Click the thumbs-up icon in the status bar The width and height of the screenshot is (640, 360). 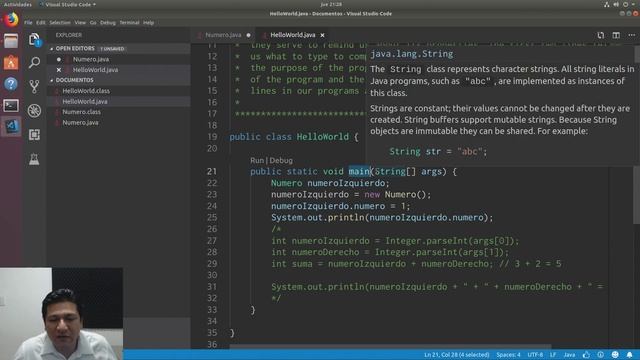[x=586, y=355]
